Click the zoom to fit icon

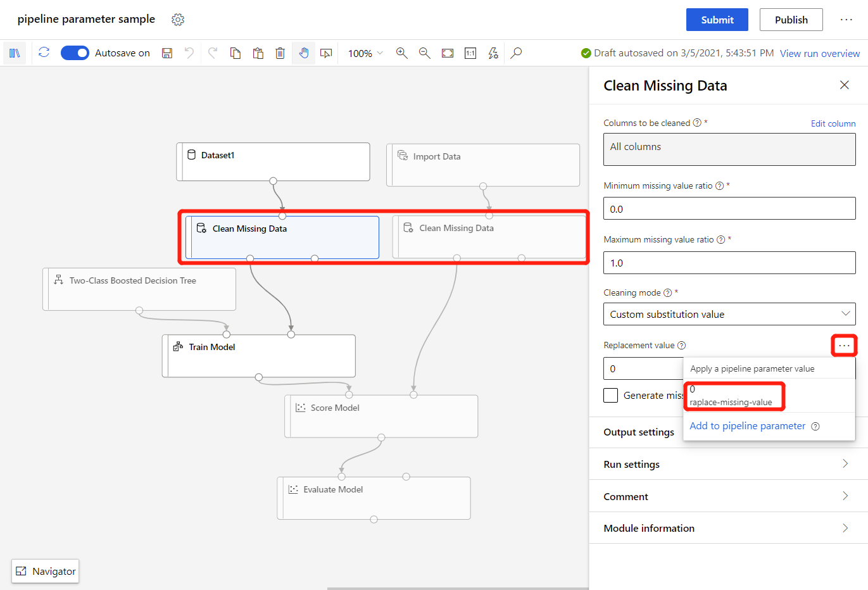[x=448, y=53]
